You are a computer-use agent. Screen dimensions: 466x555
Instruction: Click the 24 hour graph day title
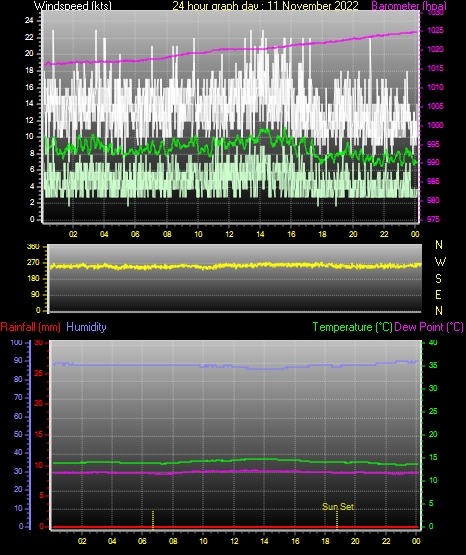point(265,6)
